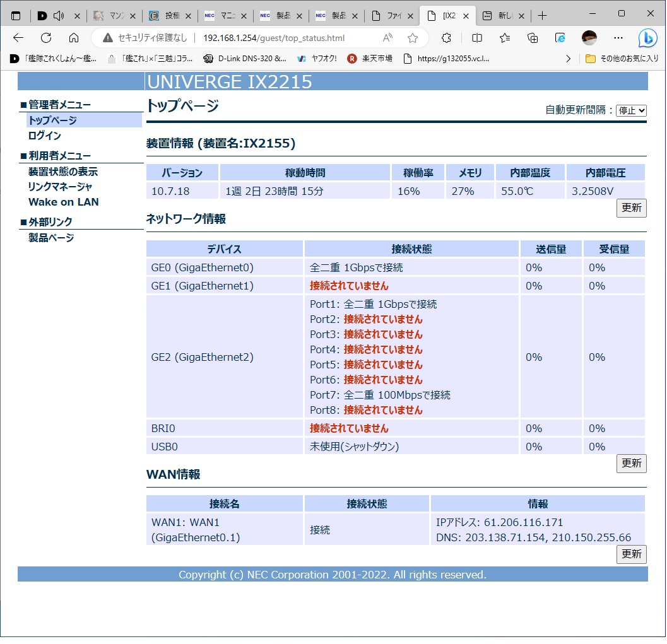Image resolution: width=667 pixels, height=644 pixels.
Task: Open the Bing Copilot sidebar icon
Action: click(647, 38)
